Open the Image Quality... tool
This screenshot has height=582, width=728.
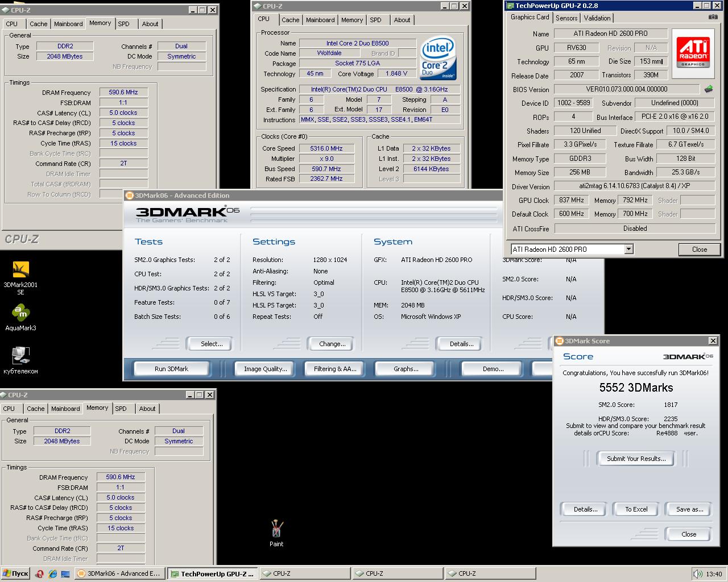coord(266,369)
